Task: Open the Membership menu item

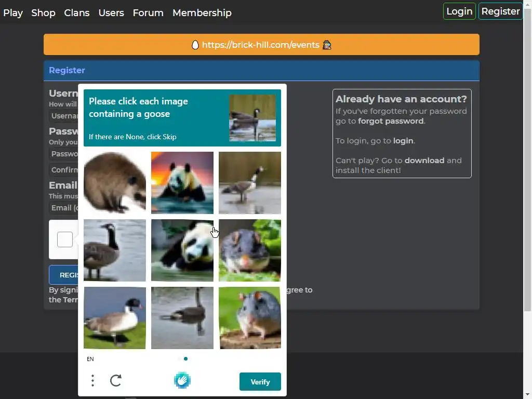Action: pyautogui.click(x=202, y=13)
